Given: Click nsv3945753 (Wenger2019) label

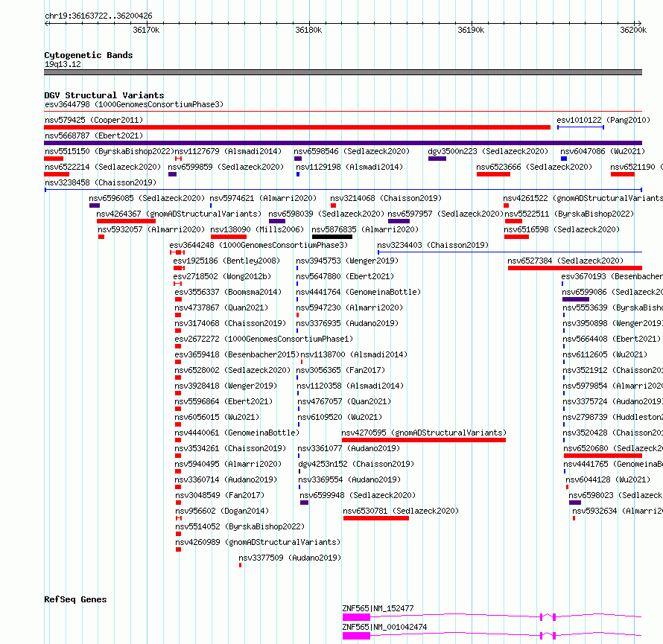Looking at the screenshot, I should (347, 261).
